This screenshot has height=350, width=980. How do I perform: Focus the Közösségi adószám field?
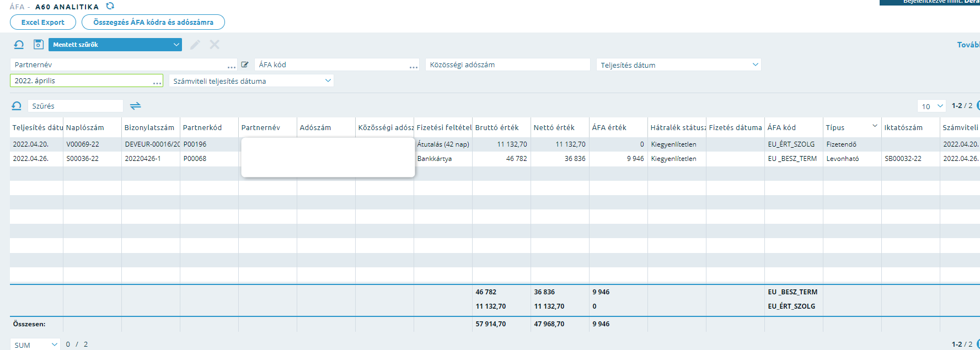click(508, 64)
